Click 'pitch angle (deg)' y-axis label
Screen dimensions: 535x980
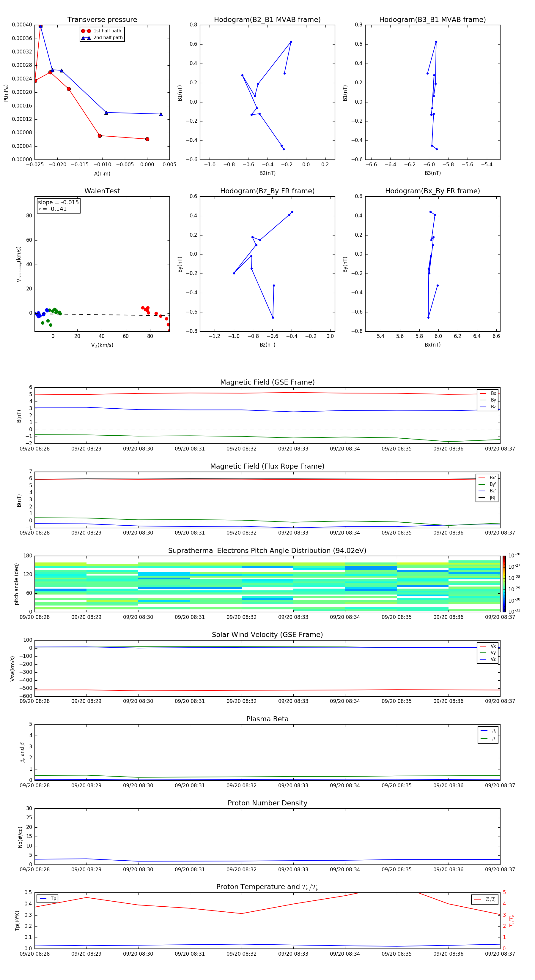[x=16, y=584]
